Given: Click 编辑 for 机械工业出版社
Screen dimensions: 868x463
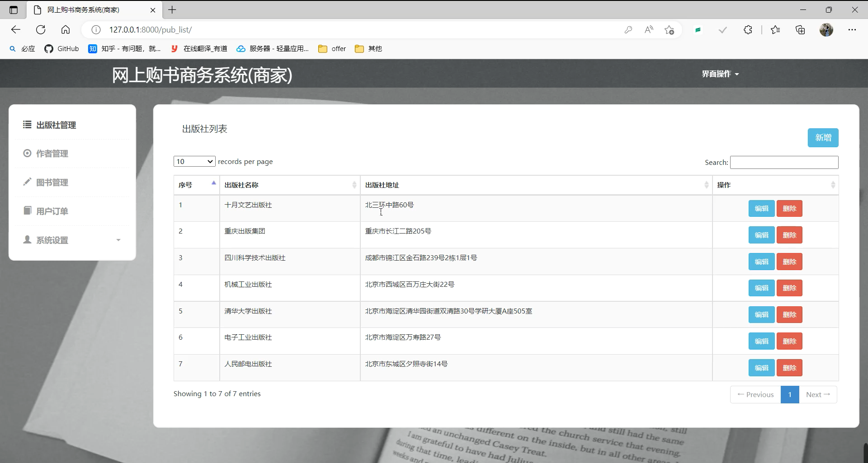Looking at the screenshot, I should [x=761, y=288].
